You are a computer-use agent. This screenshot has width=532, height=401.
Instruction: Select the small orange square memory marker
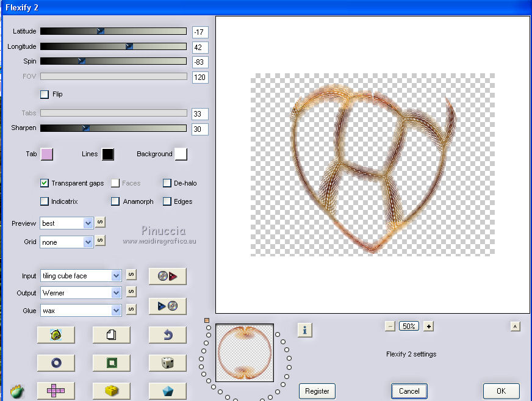(207, 320)
